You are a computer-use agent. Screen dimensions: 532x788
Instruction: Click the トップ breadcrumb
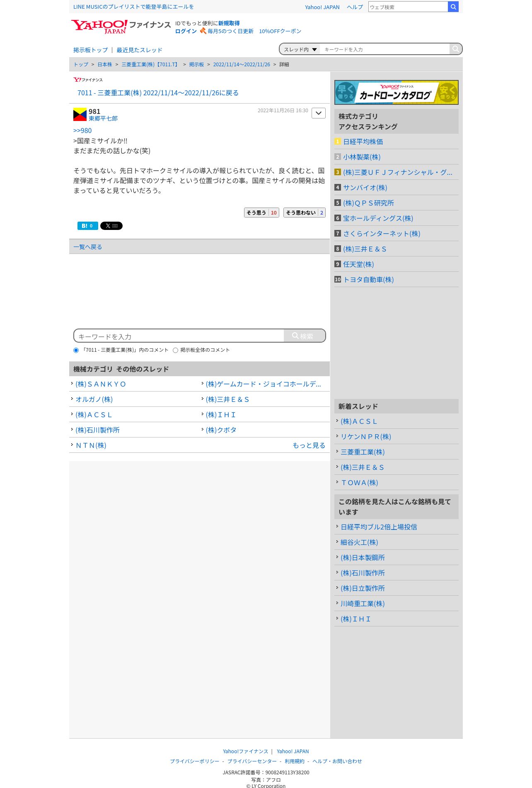[81, 65]
